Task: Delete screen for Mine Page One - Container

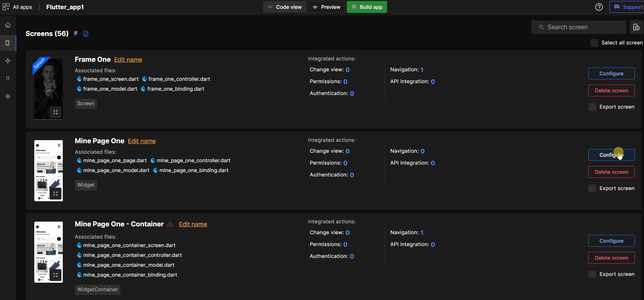Action: 611,258
